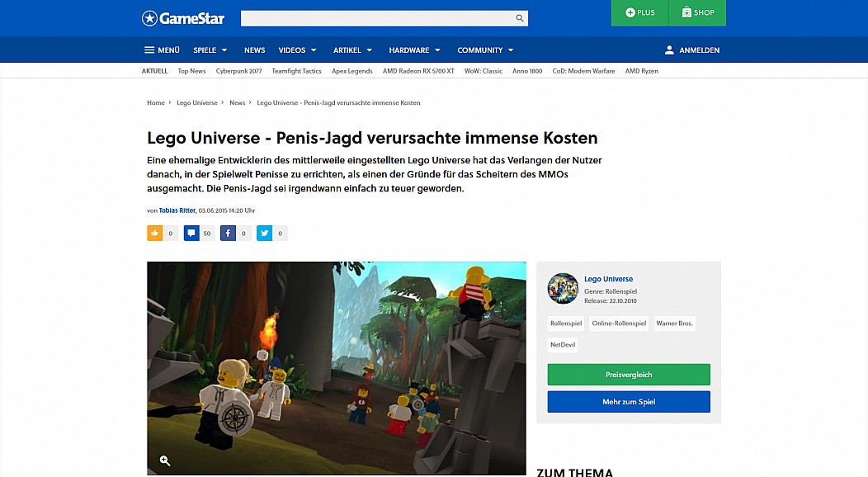Go to the NEWS section
This screenshot has width=868, height=477.
point(255,50)
